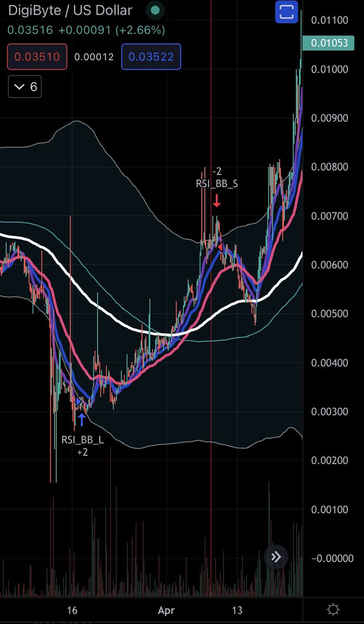Viewport: 364px width, 624px height.
Task: Click the 0.00900 price scale label
Action: click(329, 118)
